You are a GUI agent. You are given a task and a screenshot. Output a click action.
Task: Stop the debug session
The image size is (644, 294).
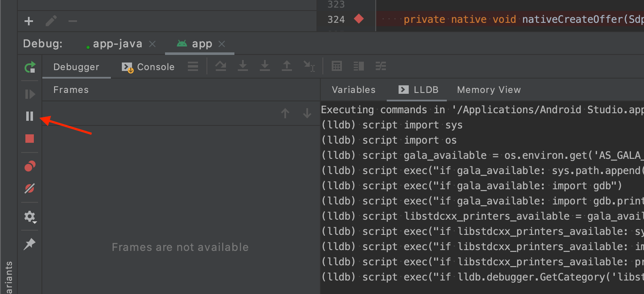pyautogui.click(x=30, y=139)
